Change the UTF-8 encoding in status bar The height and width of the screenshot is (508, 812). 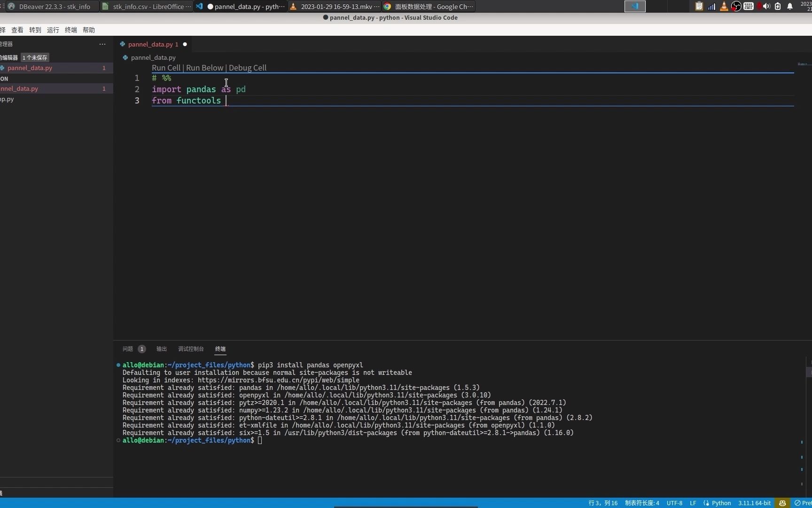(674, 503)
